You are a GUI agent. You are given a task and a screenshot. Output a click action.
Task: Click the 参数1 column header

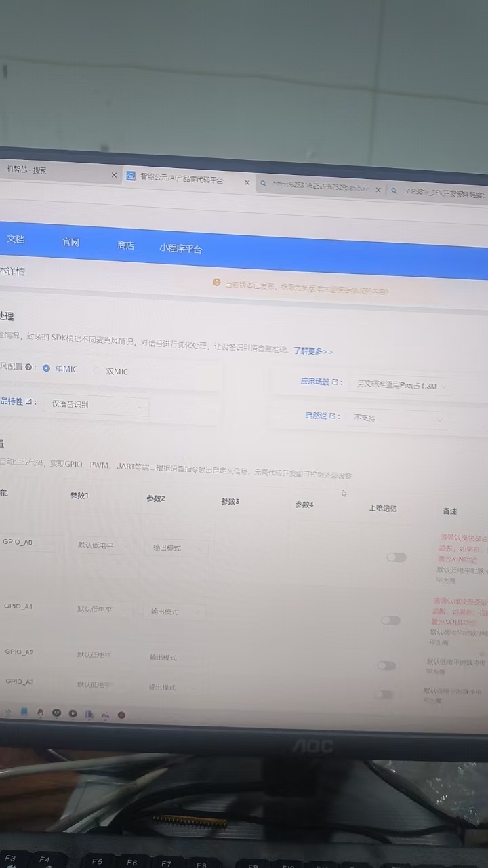coord(79,496)
